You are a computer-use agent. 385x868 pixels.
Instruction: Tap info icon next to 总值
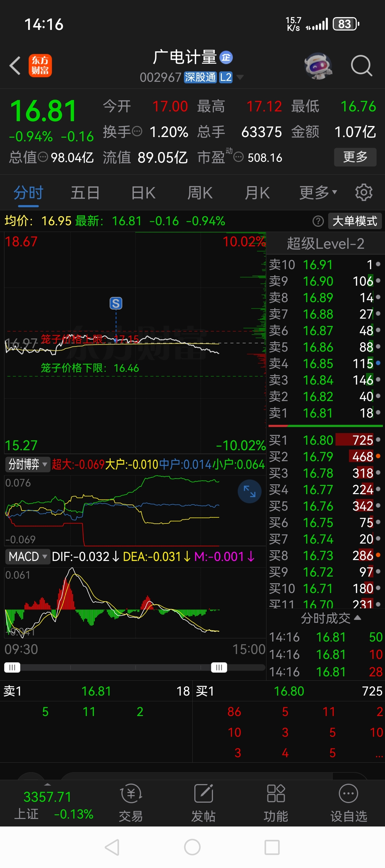43,157
